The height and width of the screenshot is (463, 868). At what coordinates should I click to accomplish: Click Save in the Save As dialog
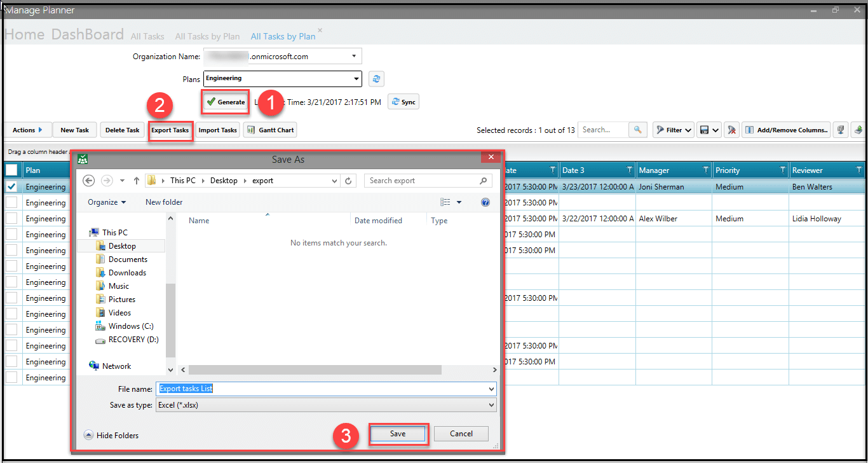(398, 434)
